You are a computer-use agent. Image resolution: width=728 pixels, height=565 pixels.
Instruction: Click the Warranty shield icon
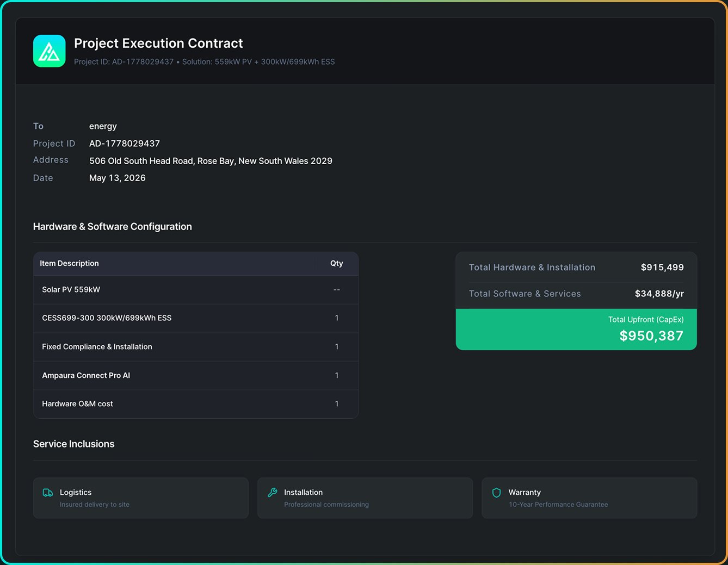pos(496,493)
